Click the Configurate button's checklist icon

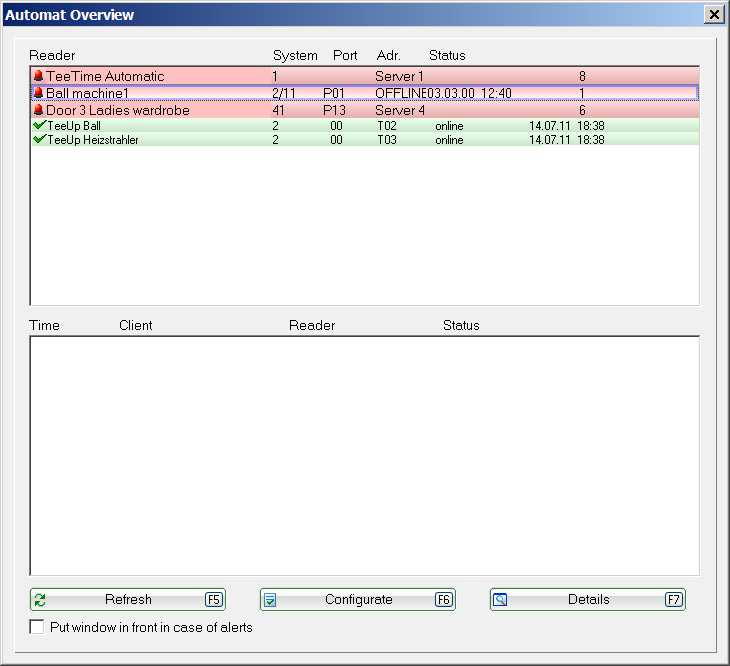(x=270, y=600)
